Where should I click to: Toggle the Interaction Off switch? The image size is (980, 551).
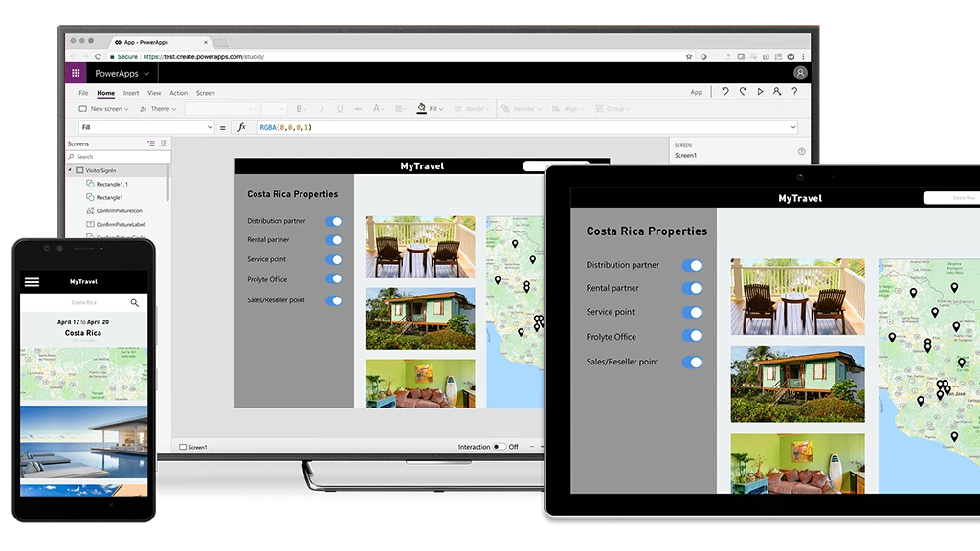click(499, 447)
